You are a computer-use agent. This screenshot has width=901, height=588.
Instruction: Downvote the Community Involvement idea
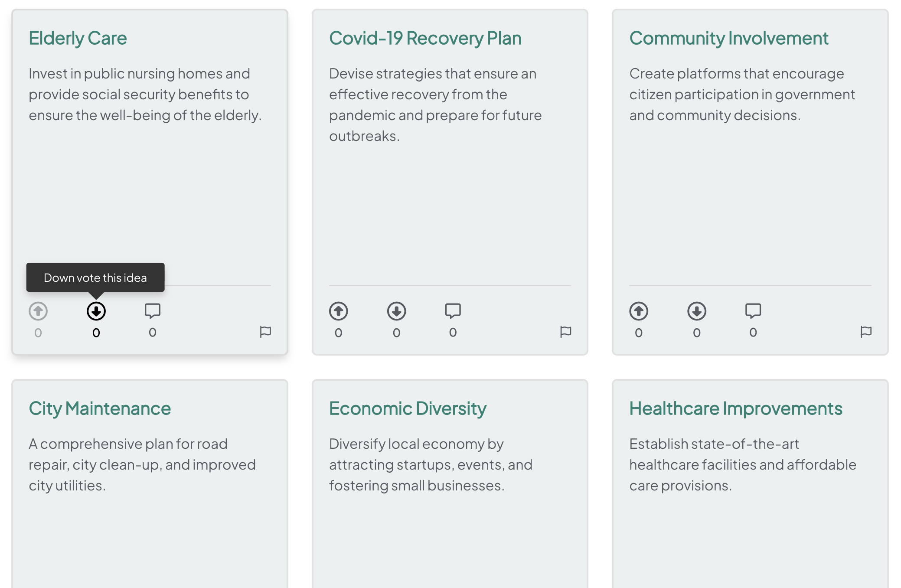click(x=696, y=311)
